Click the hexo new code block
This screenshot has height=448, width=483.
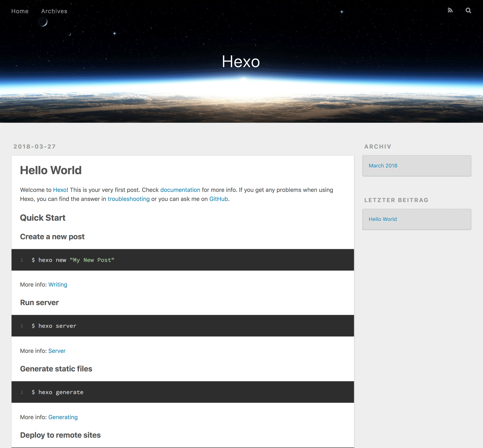point(182,260)
